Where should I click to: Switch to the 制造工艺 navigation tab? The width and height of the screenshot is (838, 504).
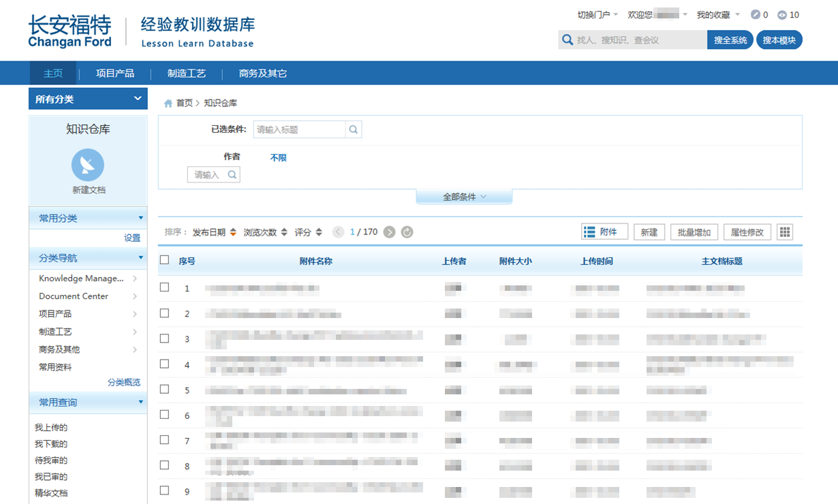point(187,74)
